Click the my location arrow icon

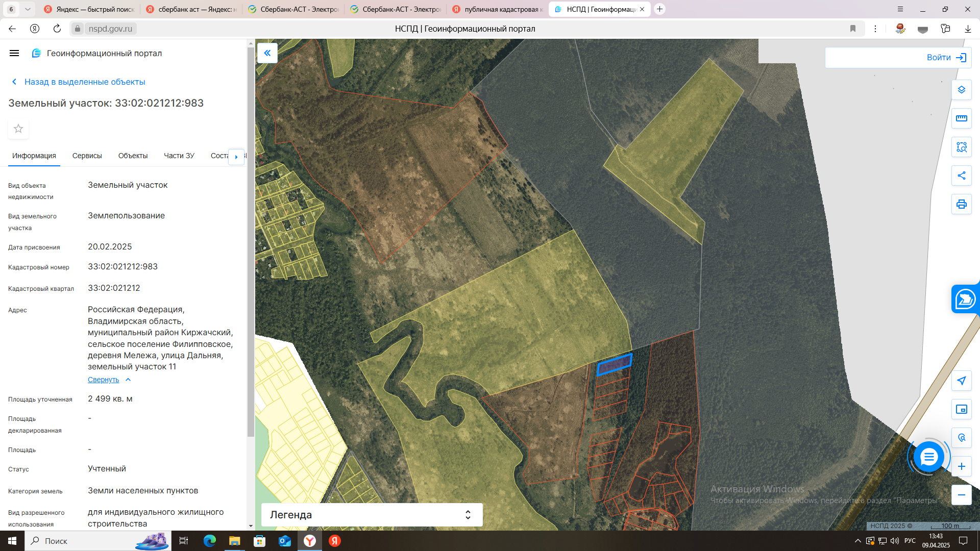(x=961, y=381)
